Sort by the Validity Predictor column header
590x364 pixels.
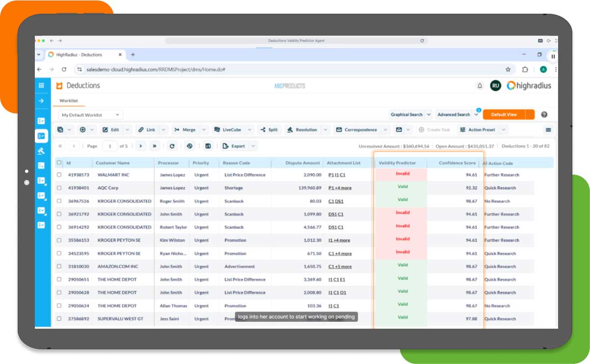point(397,163)
